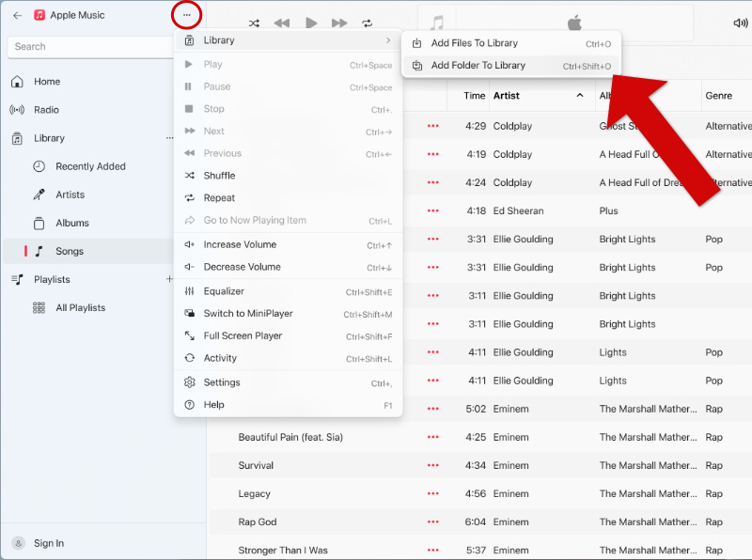752x560 pixels.
Task: Open more options for Beautiful Pain
Action: tap(433, 437)
